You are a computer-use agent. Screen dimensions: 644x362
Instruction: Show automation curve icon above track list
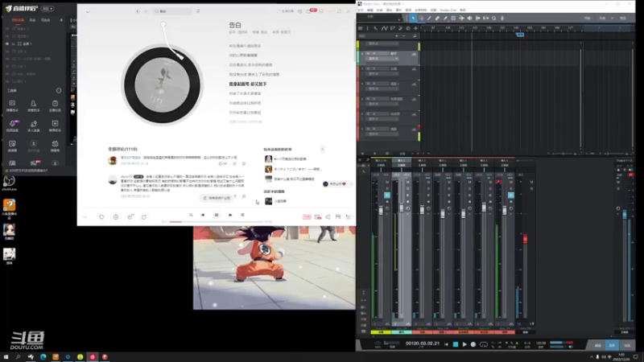coord(384,28)
